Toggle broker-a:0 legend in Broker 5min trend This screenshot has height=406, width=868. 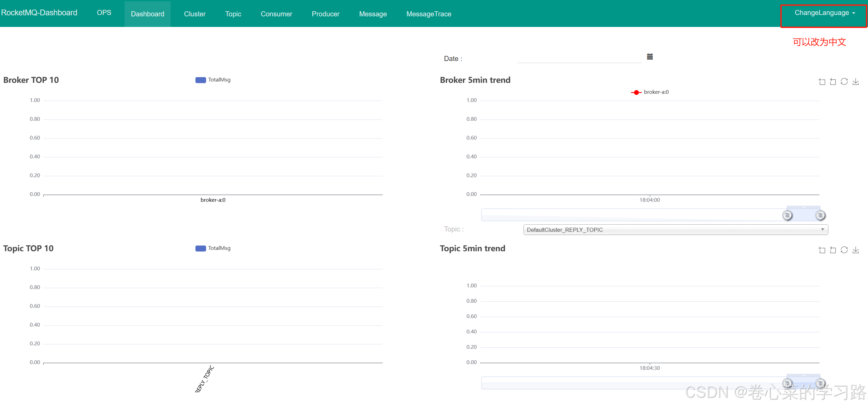point(650,92)
